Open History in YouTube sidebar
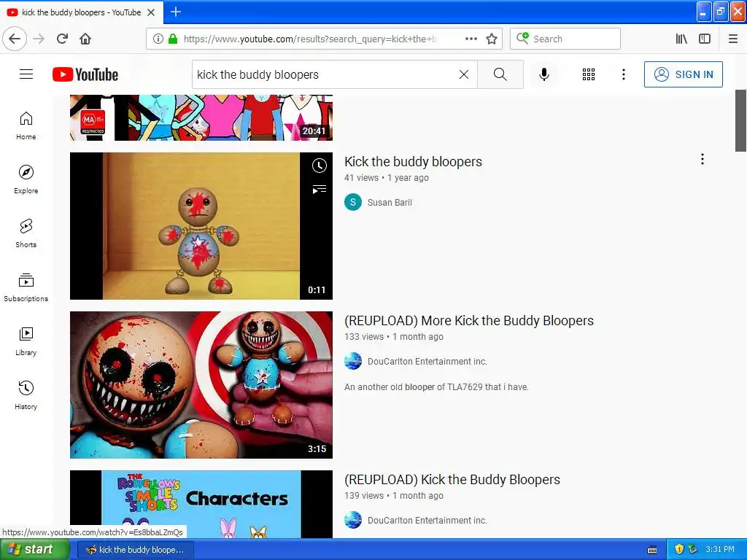 pos(26,395)
